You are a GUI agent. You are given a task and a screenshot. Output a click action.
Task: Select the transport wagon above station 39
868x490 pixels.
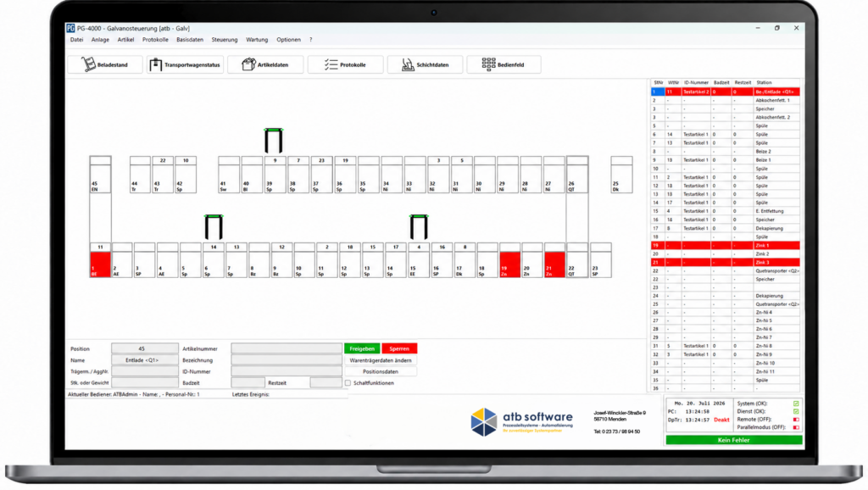274,141
